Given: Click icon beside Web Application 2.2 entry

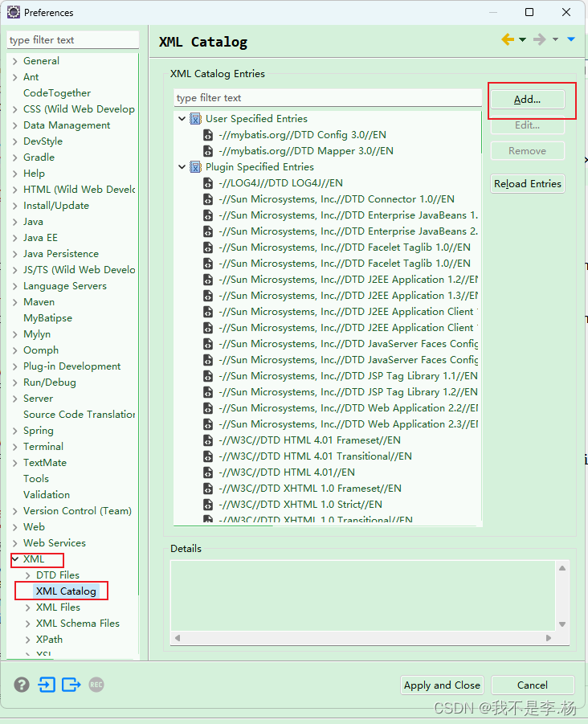Looking at the screenshot, I should pos(208,408).
